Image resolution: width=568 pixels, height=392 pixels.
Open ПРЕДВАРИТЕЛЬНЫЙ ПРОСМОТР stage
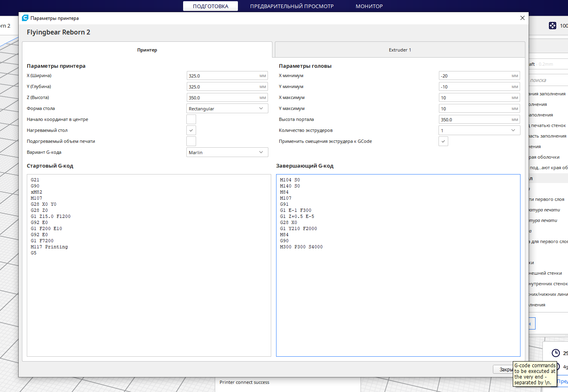click(292, 6)
